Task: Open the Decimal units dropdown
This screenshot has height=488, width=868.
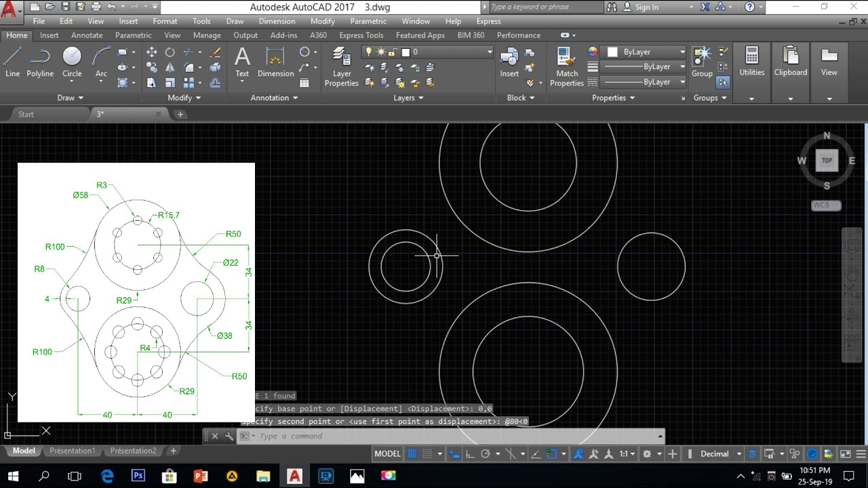Action: coord(714,454)
